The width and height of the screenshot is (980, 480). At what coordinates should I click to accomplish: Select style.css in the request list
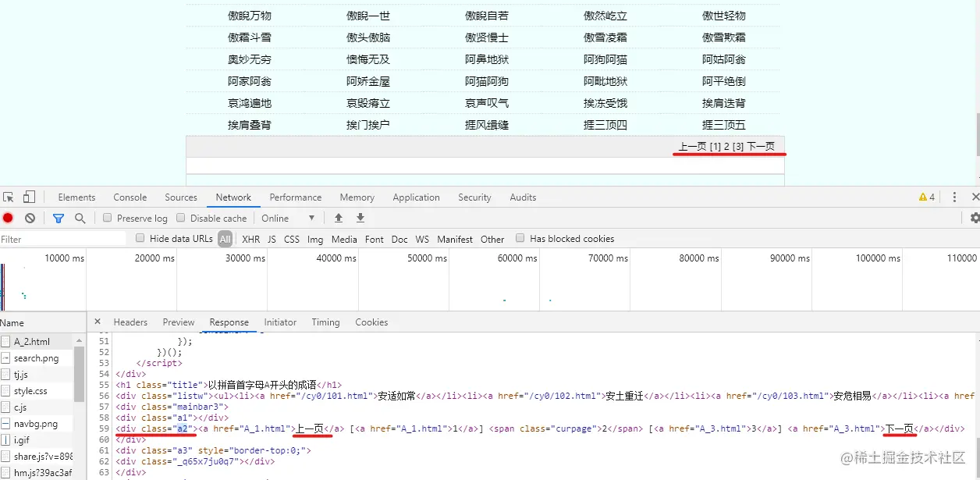tap(30, 391)
